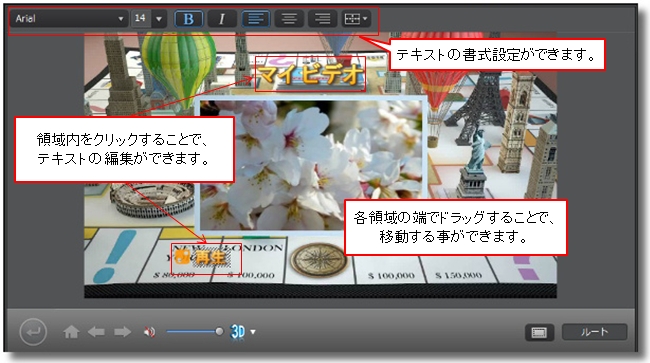Click the font size field showing 14
Screen dimensions: 650x363
[141, 19]
